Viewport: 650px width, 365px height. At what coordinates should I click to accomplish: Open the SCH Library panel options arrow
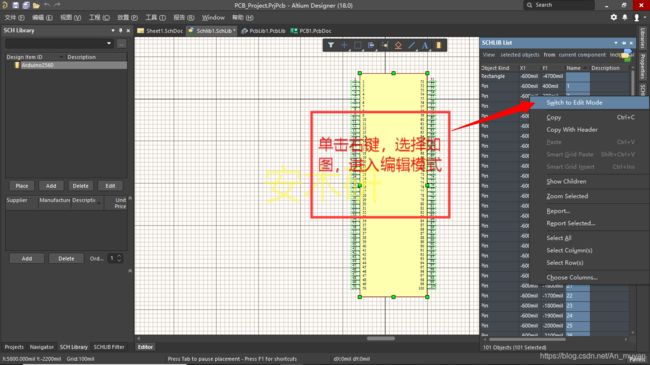click(x=113, y=31)
